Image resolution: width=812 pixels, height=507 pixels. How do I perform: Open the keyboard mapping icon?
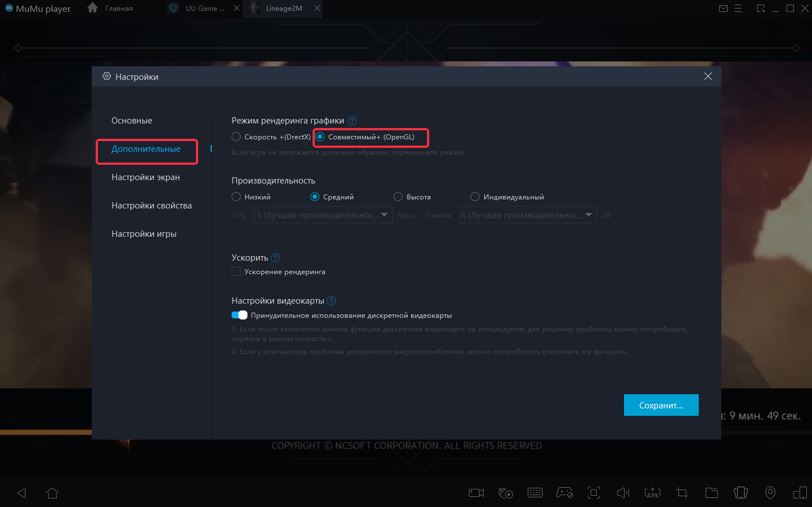coord(535,493)
